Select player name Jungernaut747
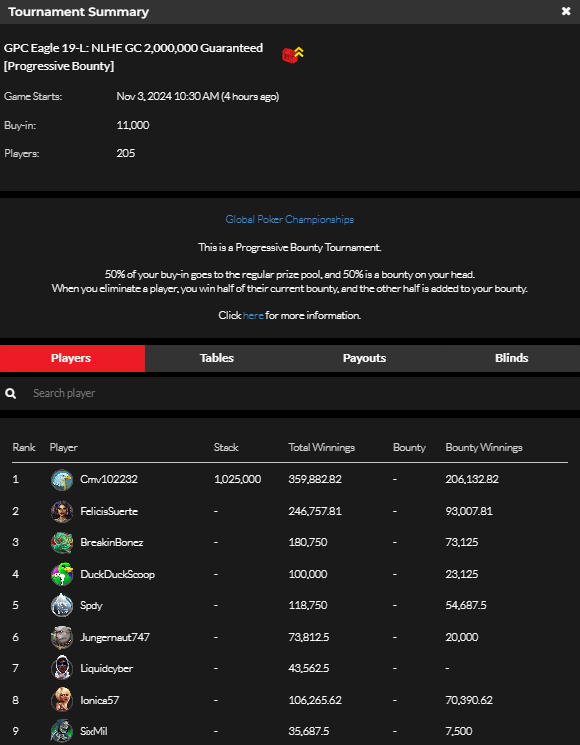The height and width of the screenshot is (745, 580). 115,637
